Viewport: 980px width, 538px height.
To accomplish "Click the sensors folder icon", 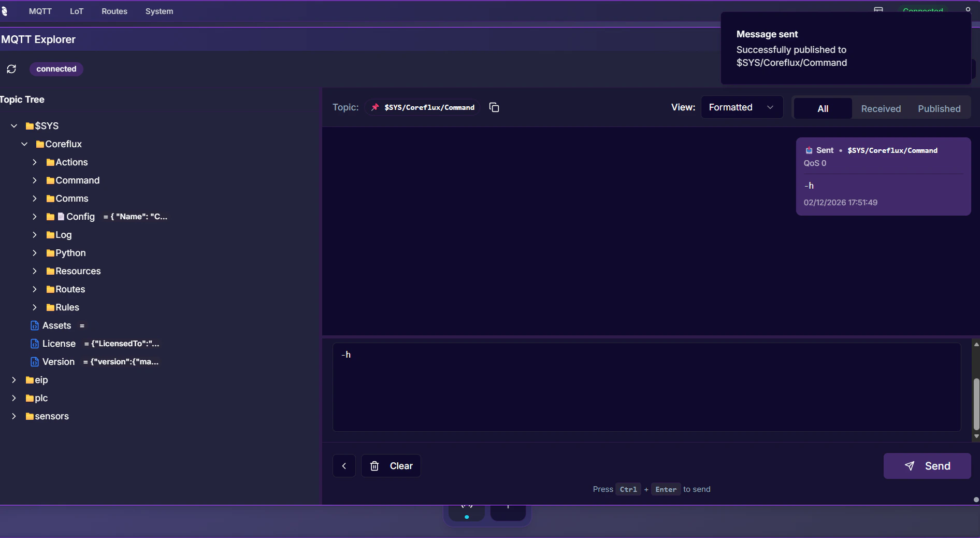I will [x=30, y=416].
